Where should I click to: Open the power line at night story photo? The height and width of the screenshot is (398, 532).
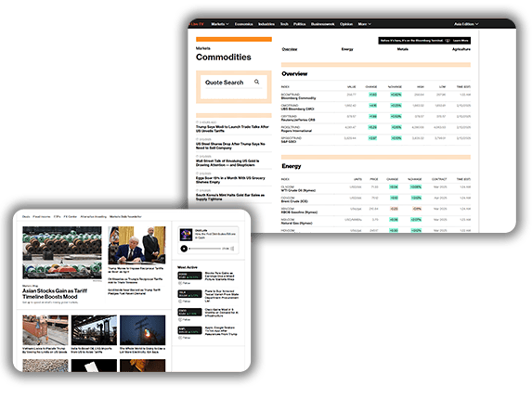click(x=142, y=330)
